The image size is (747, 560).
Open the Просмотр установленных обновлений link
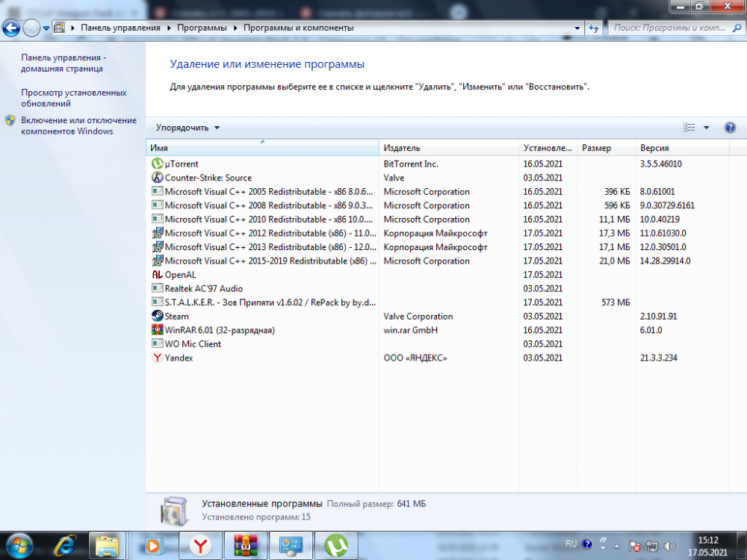73,98
